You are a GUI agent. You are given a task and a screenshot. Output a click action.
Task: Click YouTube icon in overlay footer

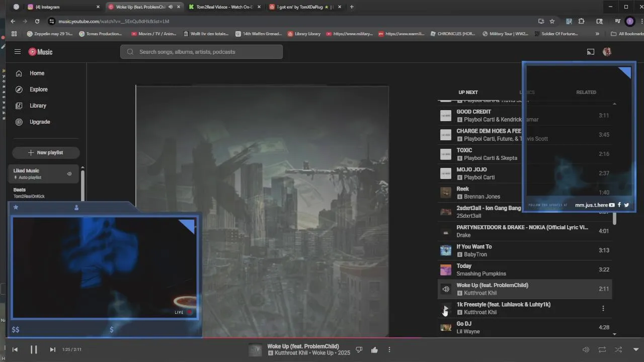pyautogui.click(x=612, y=205)
